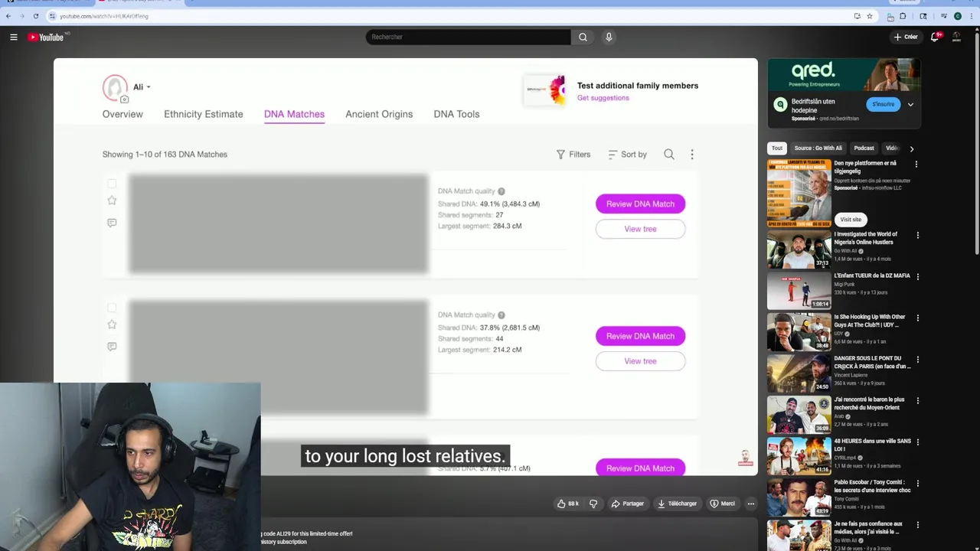Select the Tout filter chip
Image resolution: width=980 pixels, height=551 pixels.
pyautogui.click(x=777, y=148)
